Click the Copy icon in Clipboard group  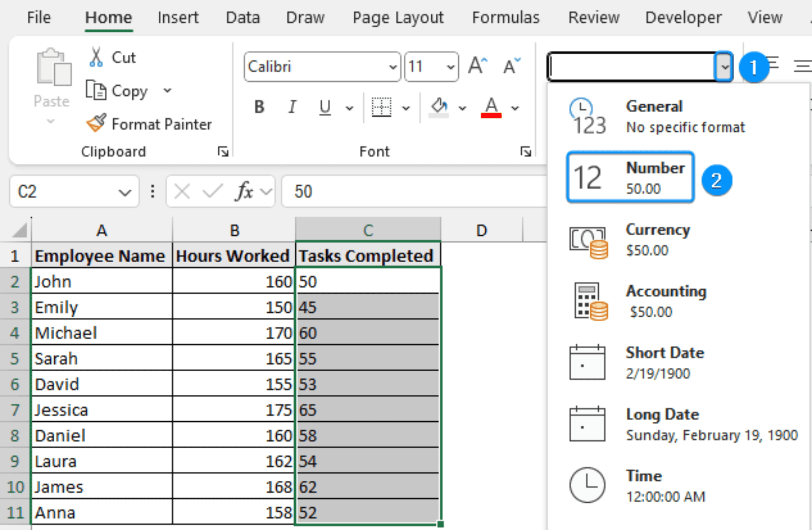coord(96,90)
